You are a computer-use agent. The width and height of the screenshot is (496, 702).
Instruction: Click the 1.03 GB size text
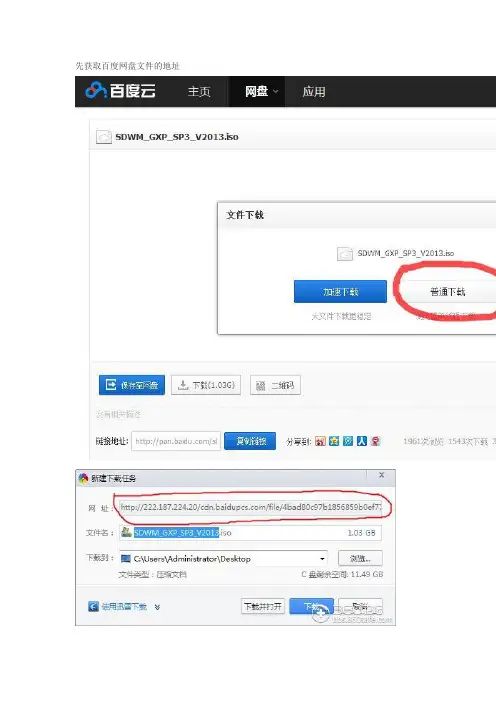(361, 533)
